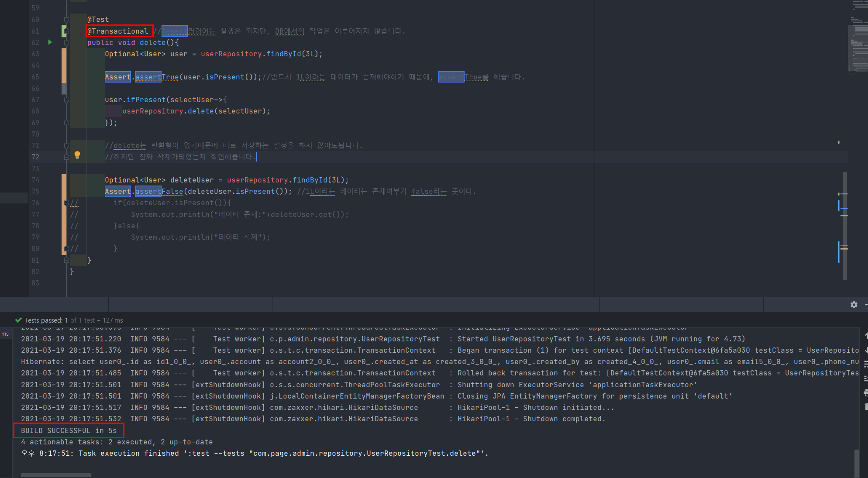The image size is (868, 478).
Task: Click green VCS change marker at line 61
Action: point(64,31)
